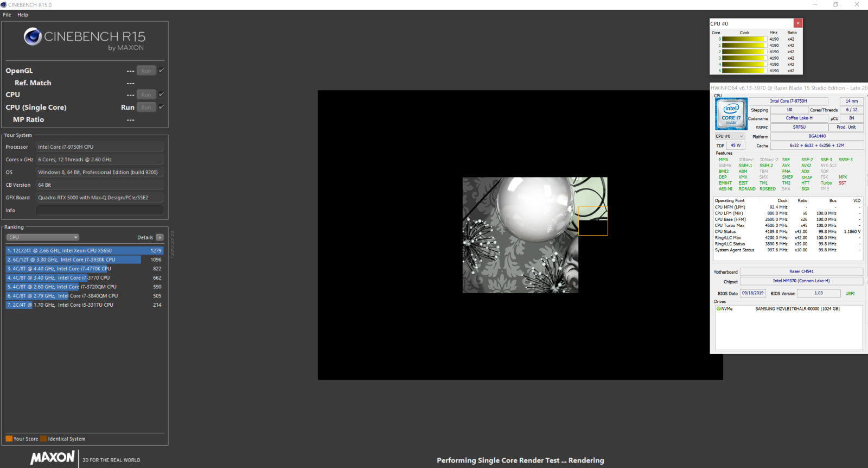Click the ranking panel divider grip
The height and width of the screenshot is (468, 868).
point(172,244)
